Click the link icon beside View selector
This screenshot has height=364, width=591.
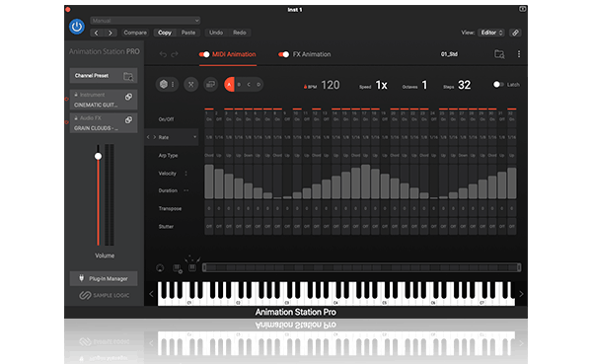click(515, 33)
